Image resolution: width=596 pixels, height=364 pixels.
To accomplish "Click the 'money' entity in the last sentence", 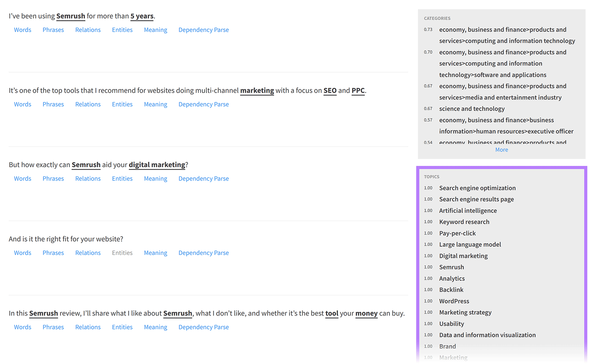I will point(366,313).
